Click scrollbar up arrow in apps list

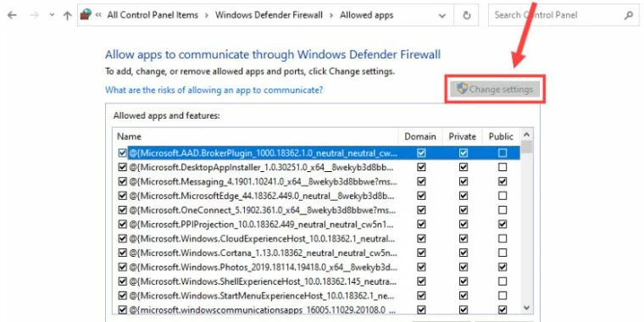coord(526,135)
